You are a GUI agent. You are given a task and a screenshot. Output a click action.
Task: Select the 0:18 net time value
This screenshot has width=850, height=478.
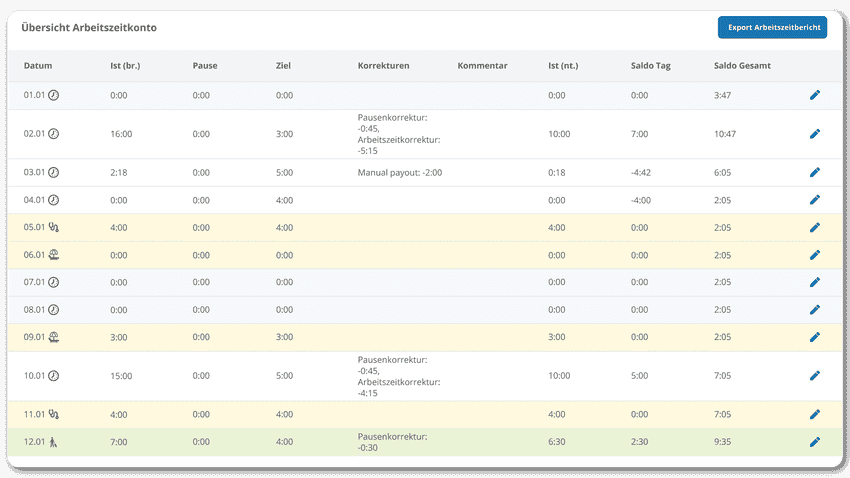pos(557,173)
